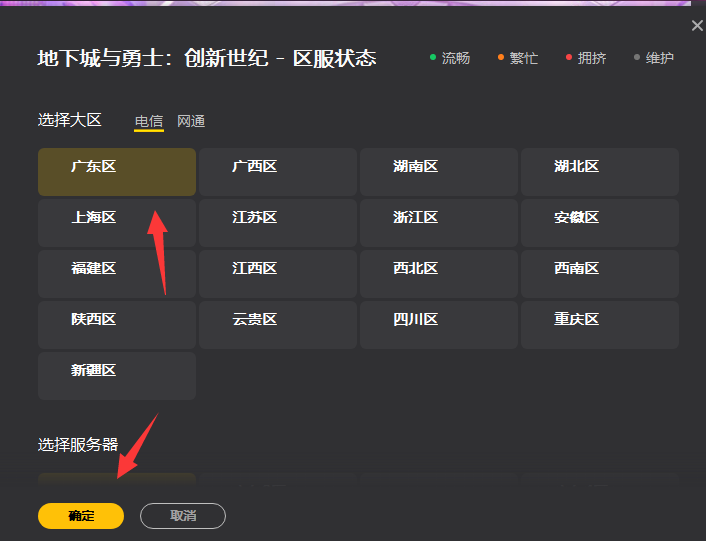Image resolution: width=706 pixels, height=541 pixels.
Task: Click the 繁忙 status legend
Action: point(518,58)
